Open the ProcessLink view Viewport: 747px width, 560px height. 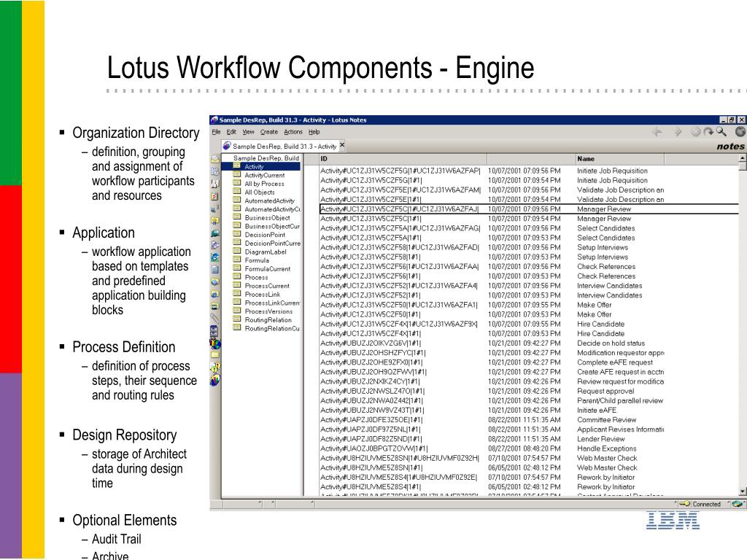point(262,295)
